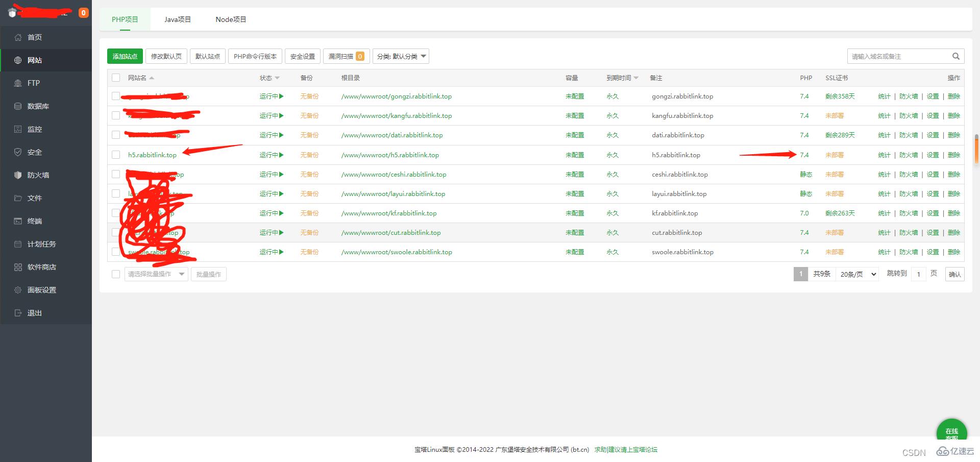Click the 漏洞扫描 count badge
Viewport: 980px width, 462px height.
tap(360, 56)
